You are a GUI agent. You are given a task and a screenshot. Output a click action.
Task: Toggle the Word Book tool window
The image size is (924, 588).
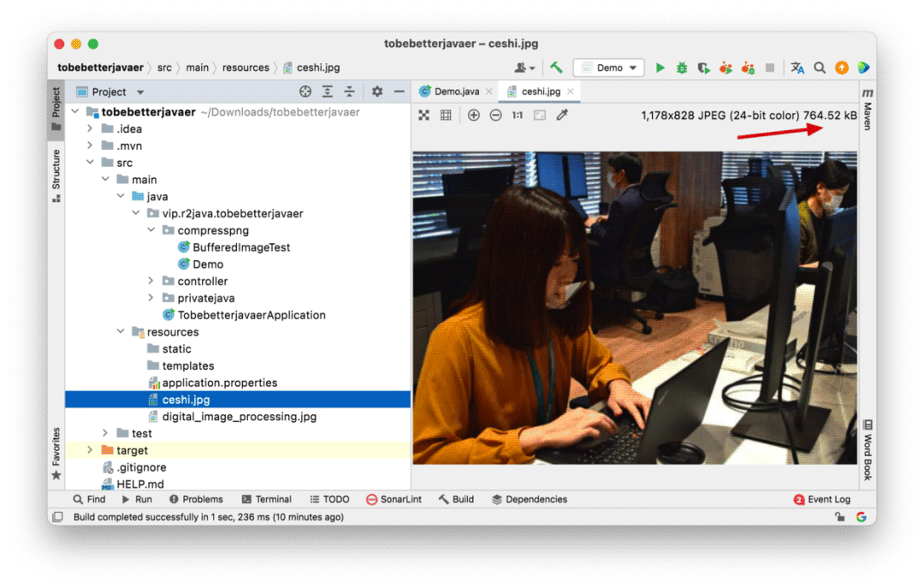point(868,449)
